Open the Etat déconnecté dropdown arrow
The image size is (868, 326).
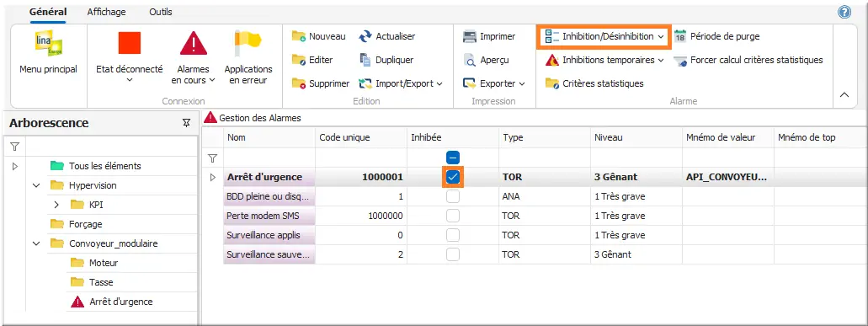point(130,80)
